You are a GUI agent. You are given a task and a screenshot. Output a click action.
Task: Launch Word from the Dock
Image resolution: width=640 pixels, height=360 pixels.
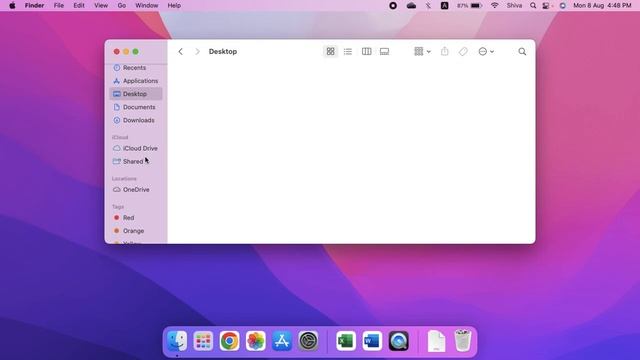(x=372, y=341)
